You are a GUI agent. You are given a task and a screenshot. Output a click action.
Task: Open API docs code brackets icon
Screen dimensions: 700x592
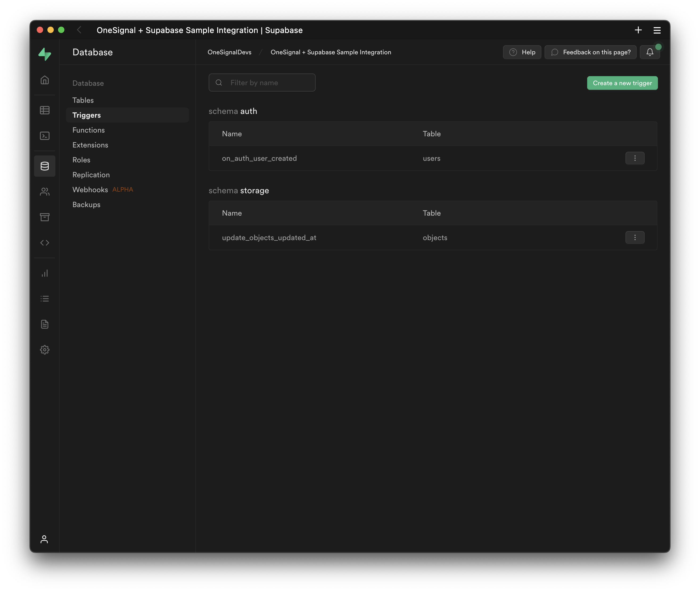tap(45, 243)
